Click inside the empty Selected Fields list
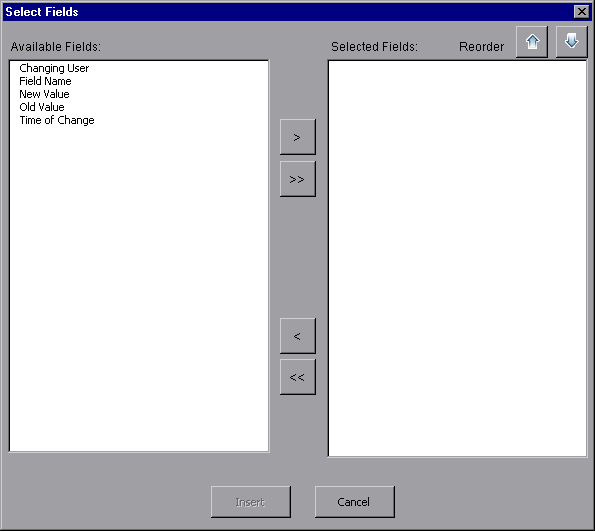This screenshot has height=531, width=595. click(x=457, y=258)
